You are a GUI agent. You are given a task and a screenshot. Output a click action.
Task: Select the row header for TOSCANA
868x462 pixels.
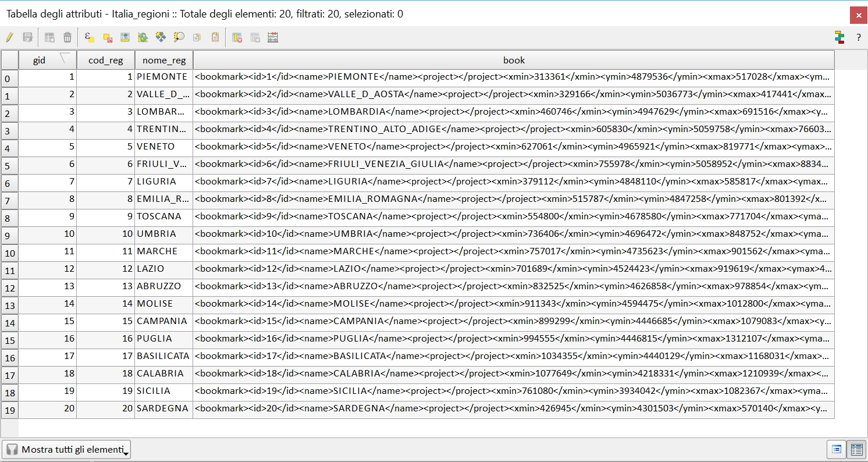click(9, 219)
